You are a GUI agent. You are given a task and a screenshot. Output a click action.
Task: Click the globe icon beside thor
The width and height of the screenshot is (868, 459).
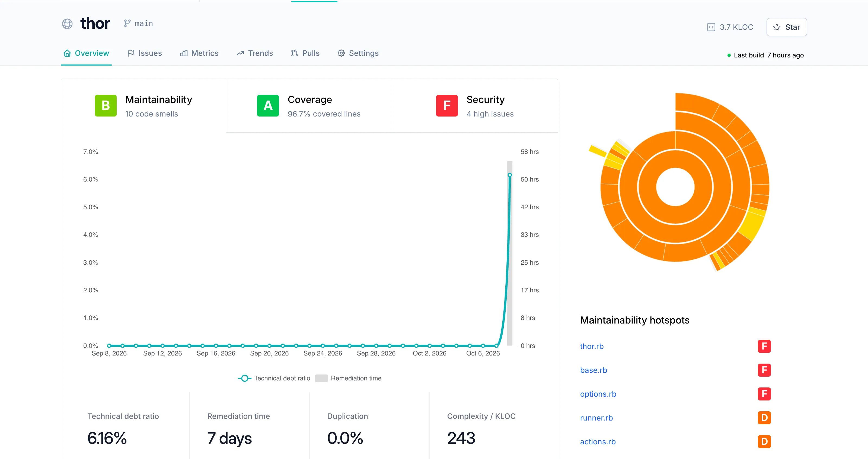click(x=67, y=24)
